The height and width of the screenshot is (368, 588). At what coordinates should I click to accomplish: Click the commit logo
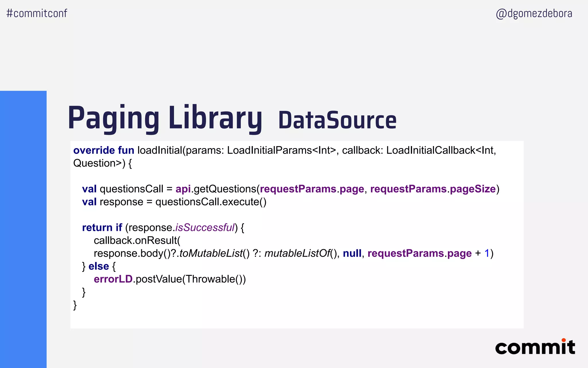click(535, 347)
